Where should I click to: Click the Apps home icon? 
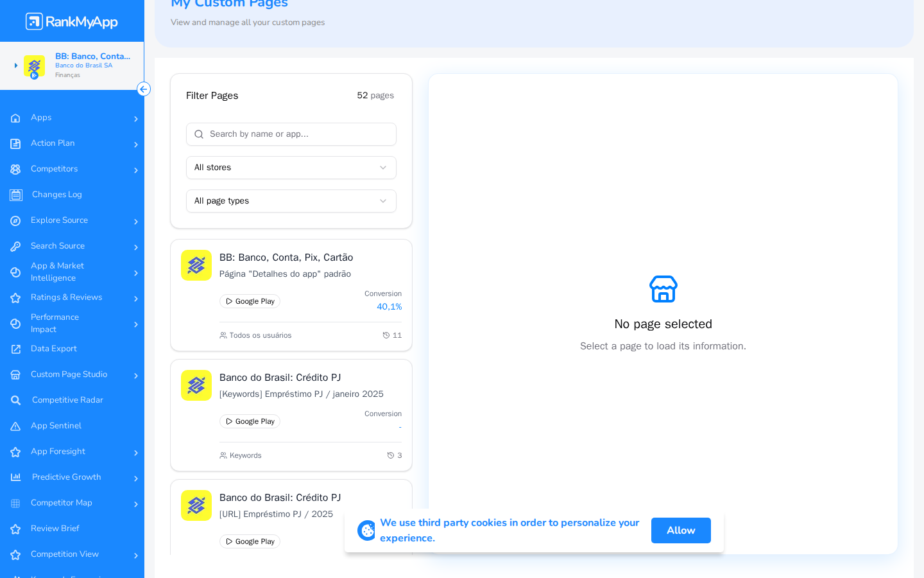[x=15, y=118]
